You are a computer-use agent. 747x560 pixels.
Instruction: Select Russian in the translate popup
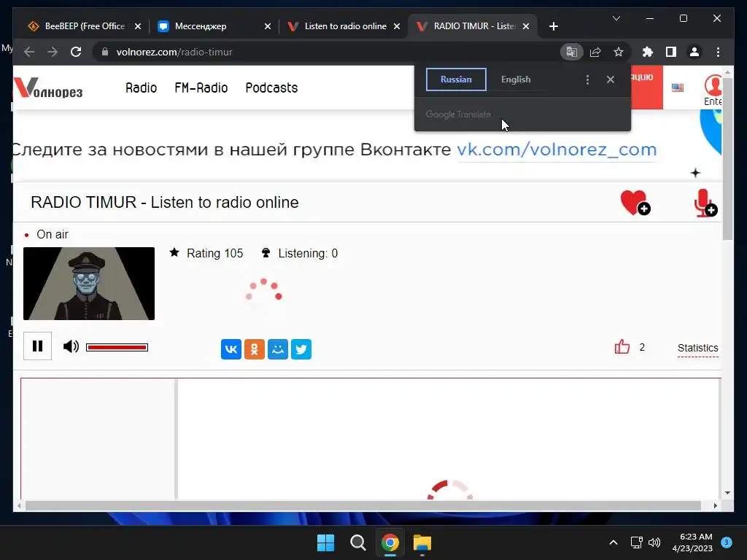click(x=456, y=79)
